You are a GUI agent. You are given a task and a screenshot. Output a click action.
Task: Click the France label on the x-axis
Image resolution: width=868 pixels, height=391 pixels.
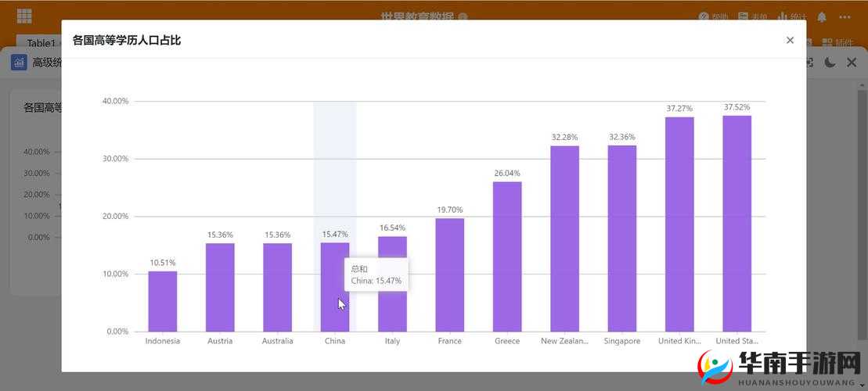pos(450,341)
